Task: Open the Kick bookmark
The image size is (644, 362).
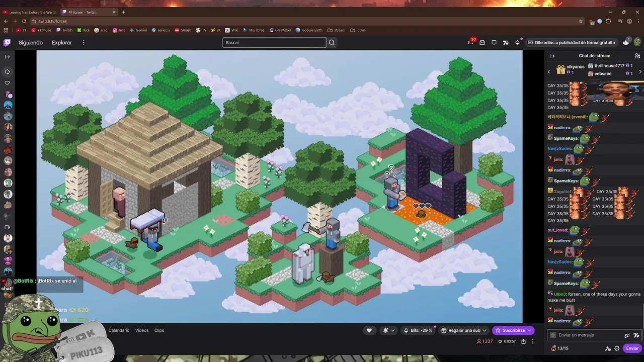Action: coord(83,30)
